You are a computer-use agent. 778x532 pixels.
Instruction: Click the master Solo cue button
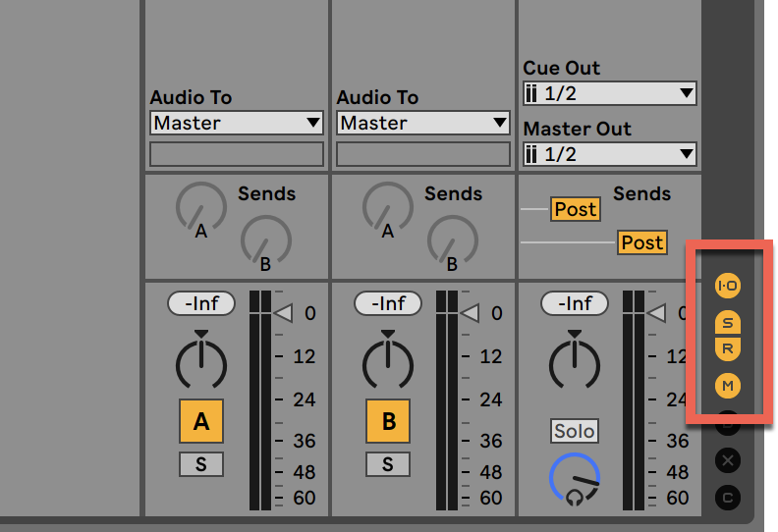(575, 431)
